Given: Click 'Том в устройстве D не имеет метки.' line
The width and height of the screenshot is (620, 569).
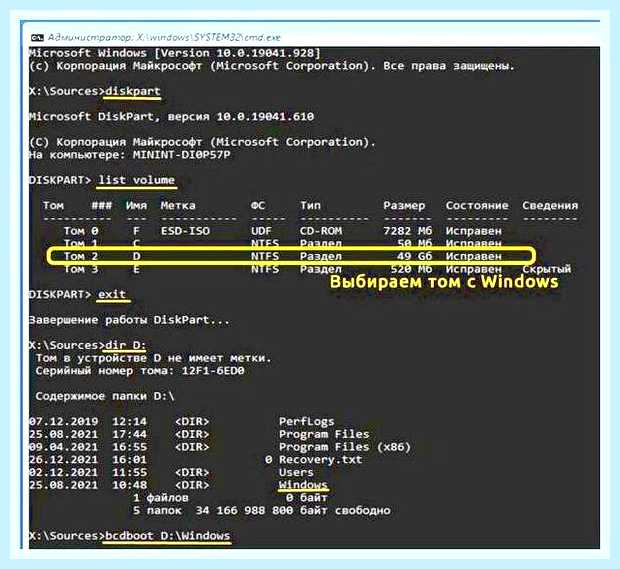Looking at the screenshot, I should pos(154,358).
